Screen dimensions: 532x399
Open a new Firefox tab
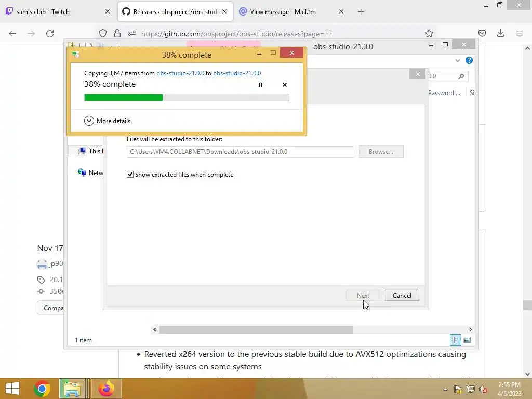pyautogui.click(x=361, y=12)
